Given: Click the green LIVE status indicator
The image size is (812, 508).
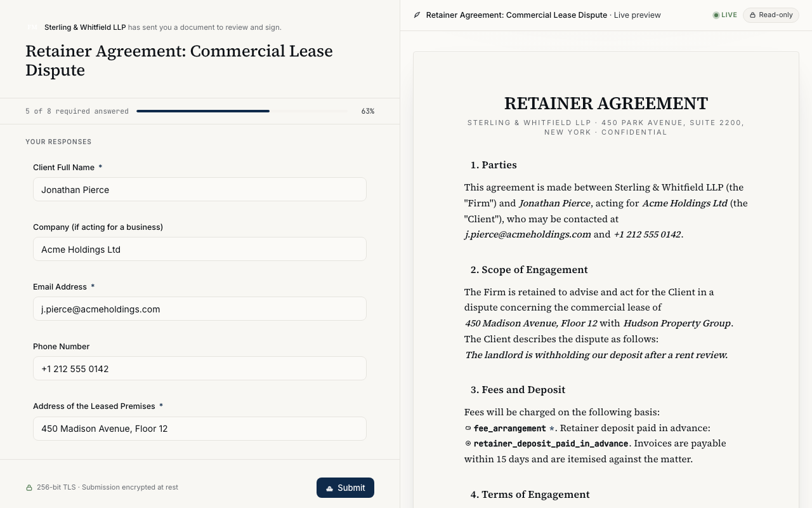Looking at the screenshot, I should [724, 15].
